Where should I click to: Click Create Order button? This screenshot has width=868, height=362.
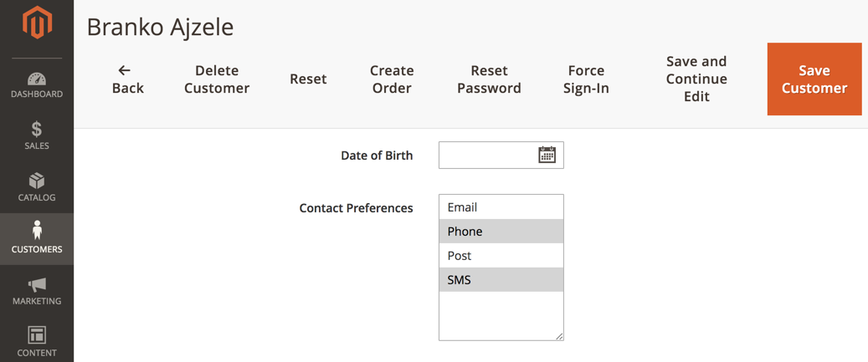coord(392,79)
